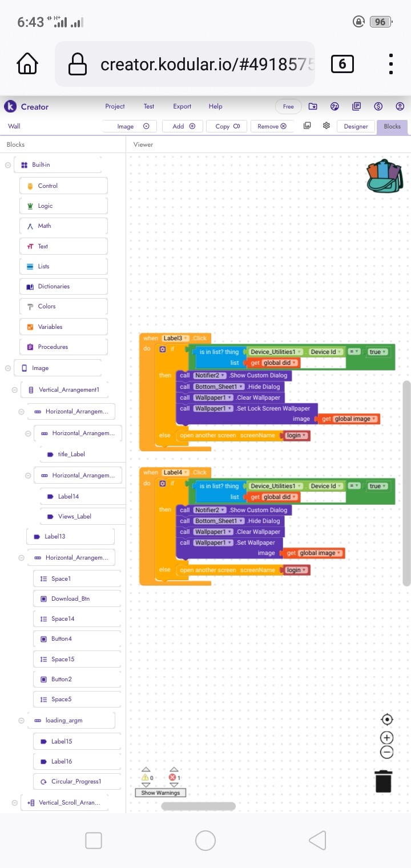The height and width of the screenshot is (868, 411).
Task: Open the Variables blocks drawer
Action: pos(63,327)
